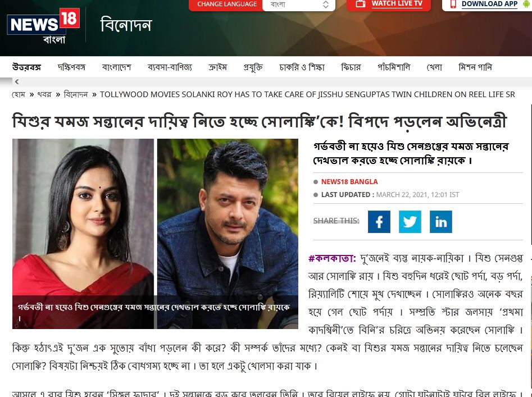The height and width of the screenshot is (397, 532).
Task: Share article via Twitter bird icon
Action: (410, 222)
